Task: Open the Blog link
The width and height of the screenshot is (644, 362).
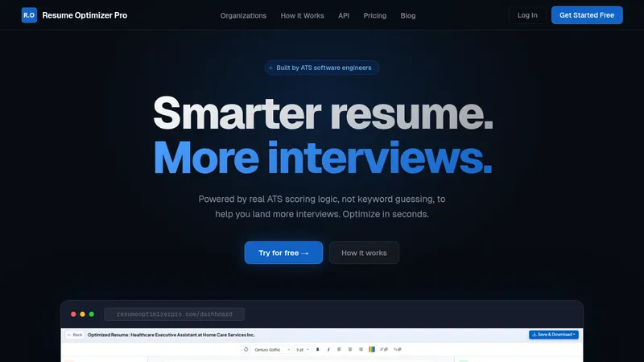Action: [x=408, y=15]
